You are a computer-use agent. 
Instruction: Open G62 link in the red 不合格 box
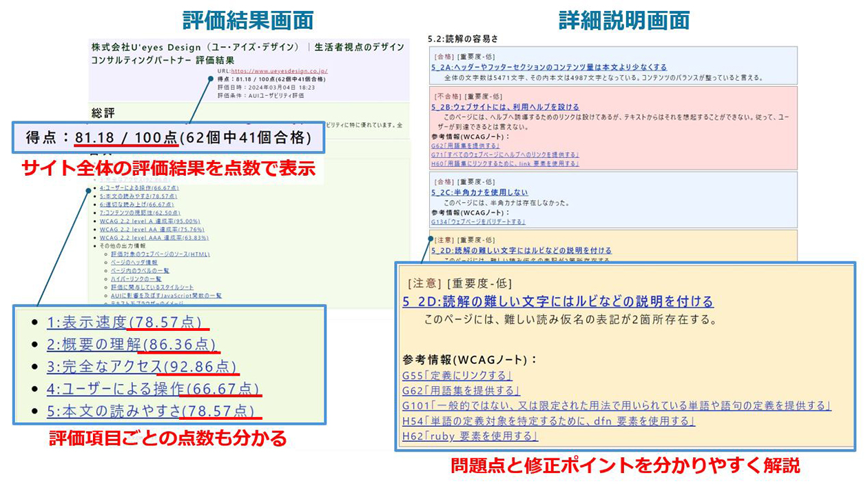tap(465, 146)
